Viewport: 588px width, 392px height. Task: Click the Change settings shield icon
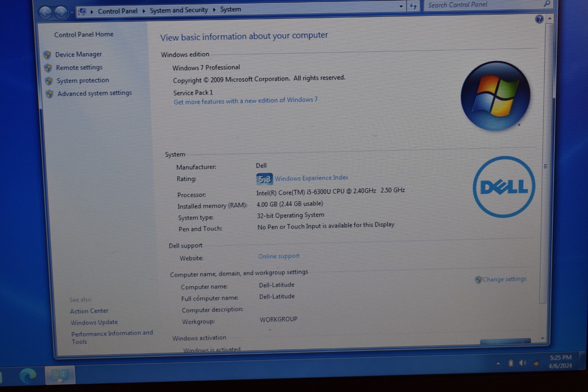click(478, 280)
